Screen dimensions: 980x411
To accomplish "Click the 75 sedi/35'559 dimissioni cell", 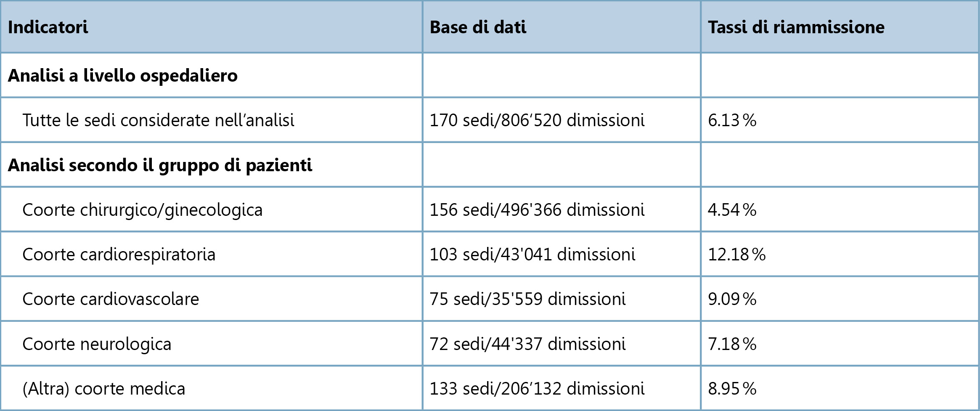I will pyautogui.click(x=527, y=299).
